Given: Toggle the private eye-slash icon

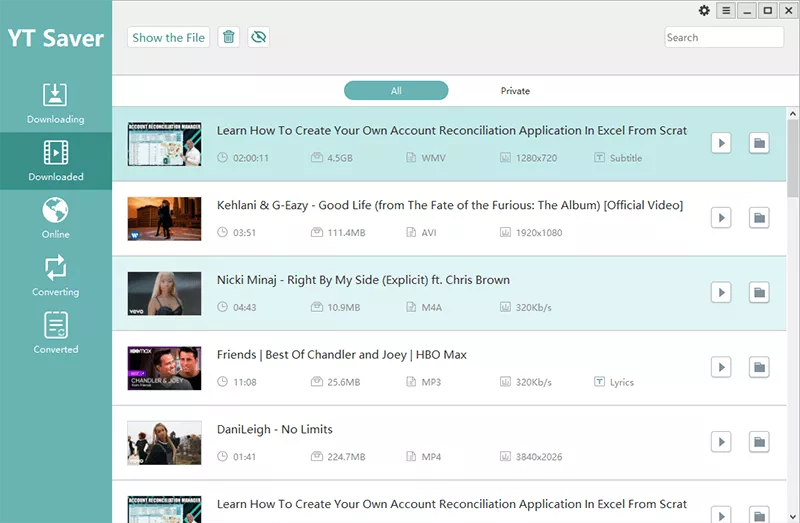Looking at the screenshot, I should click(259, 37).
